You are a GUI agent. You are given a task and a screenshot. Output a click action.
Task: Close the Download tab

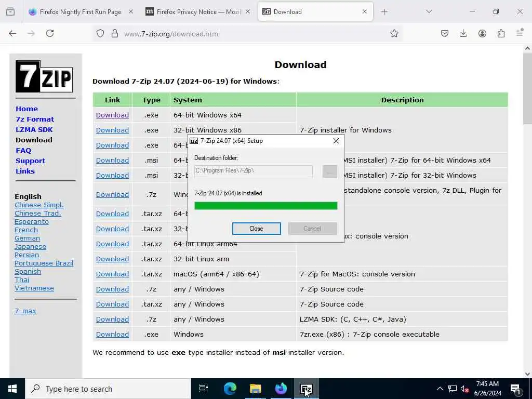pyautogui.click(x=365, y=12)
